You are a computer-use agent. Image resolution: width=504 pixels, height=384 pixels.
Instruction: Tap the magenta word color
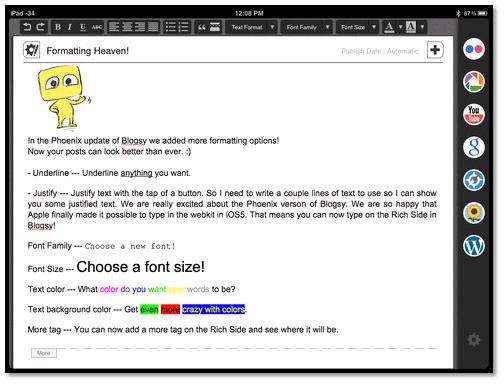click(x=109, y=289)
